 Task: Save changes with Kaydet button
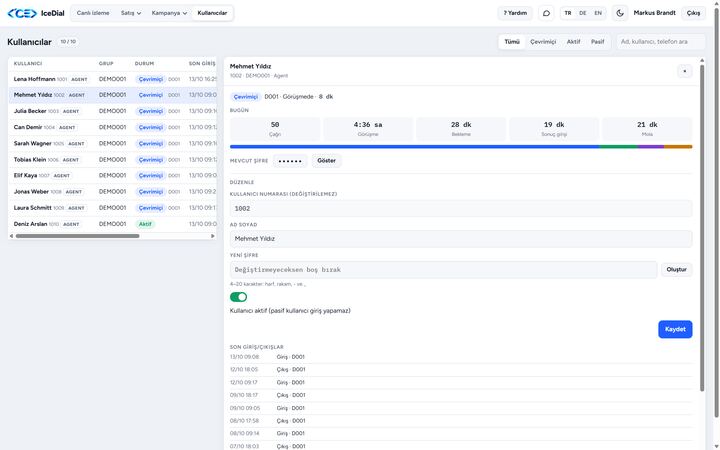(x=675, y=329)
